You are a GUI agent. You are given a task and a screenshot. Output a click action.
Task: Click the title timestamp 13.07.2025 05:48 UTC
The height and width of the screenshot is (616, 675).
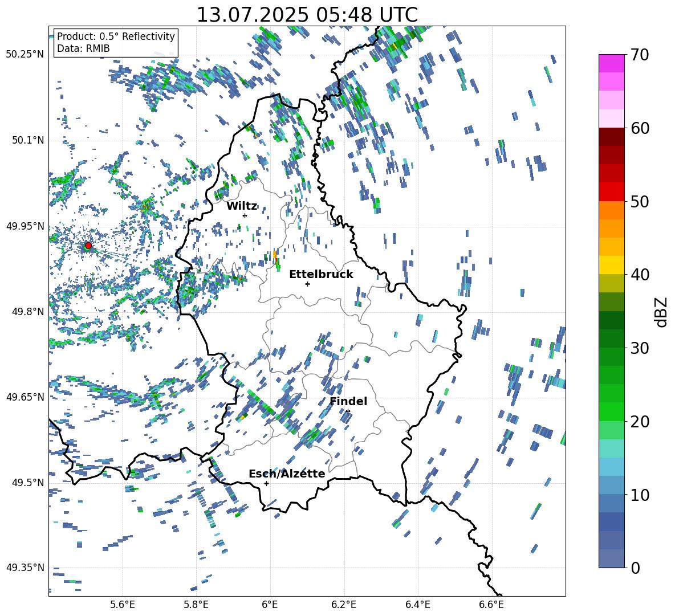[307, 15]
